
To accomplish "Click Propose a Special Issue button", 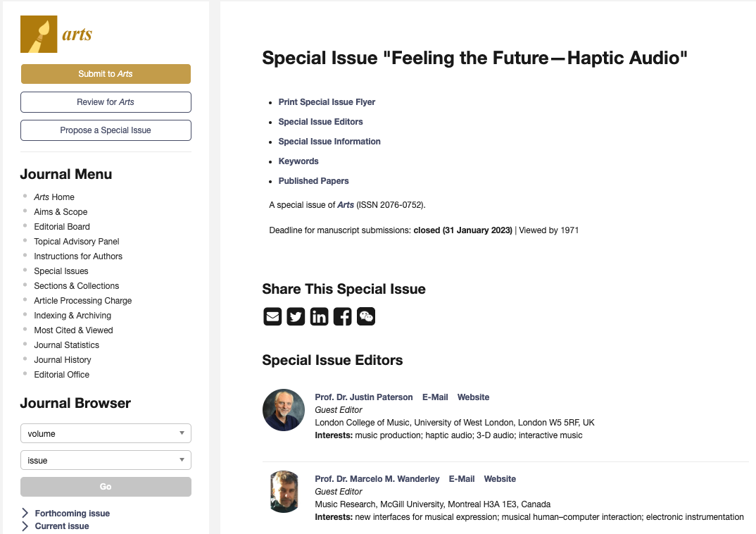I will coord(106,130).
